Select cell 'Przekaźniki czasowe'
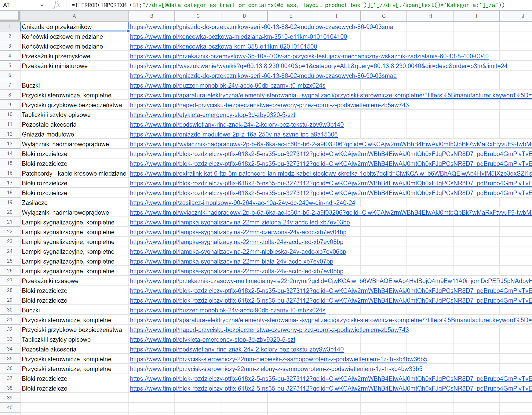Viewport: 532px width, 415px height. tap(74, 281)
